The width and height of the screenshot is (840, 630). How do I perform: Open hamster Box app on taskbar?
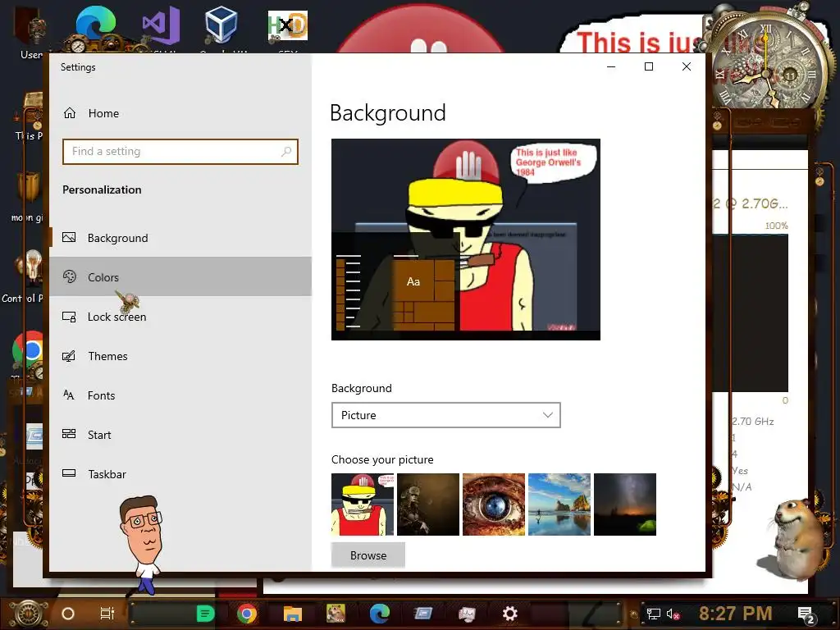[336, 614]
